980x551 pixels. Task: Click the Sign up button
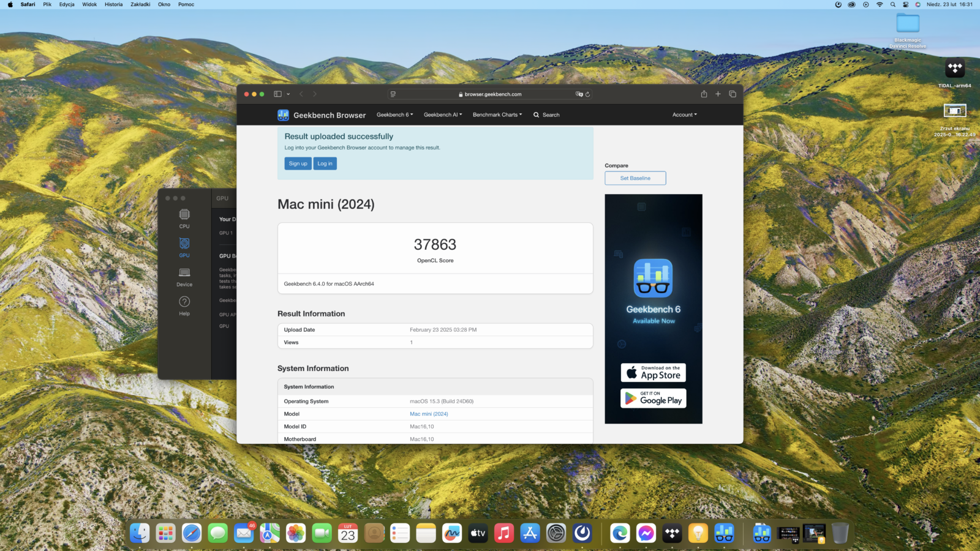pyautogui.click(x=298, y=163)
